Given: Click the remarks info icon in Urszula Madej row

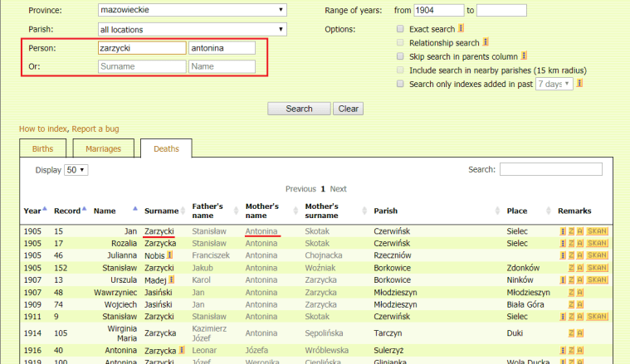Looking at the screenshot, I should pos(563,280).
